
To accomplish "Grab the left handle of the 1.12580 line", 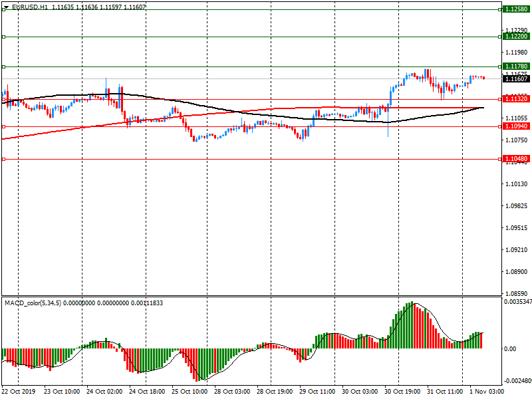I will coord(3,10).
